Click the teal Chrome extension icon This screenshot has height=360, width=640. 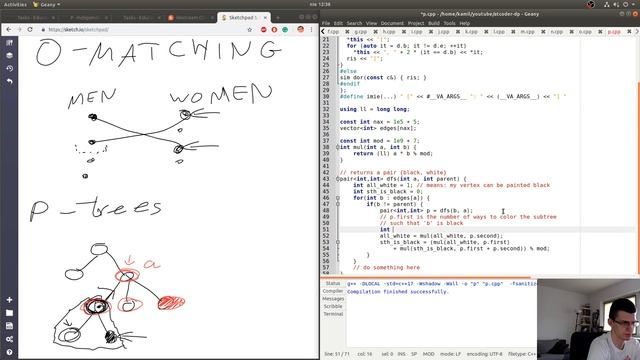point(285,29)
